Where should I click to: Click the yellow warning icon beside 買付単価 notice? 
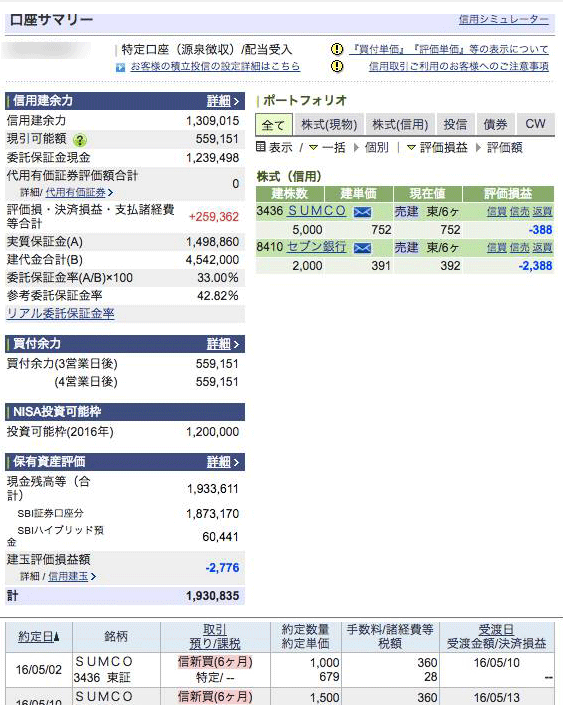[337, 49]
